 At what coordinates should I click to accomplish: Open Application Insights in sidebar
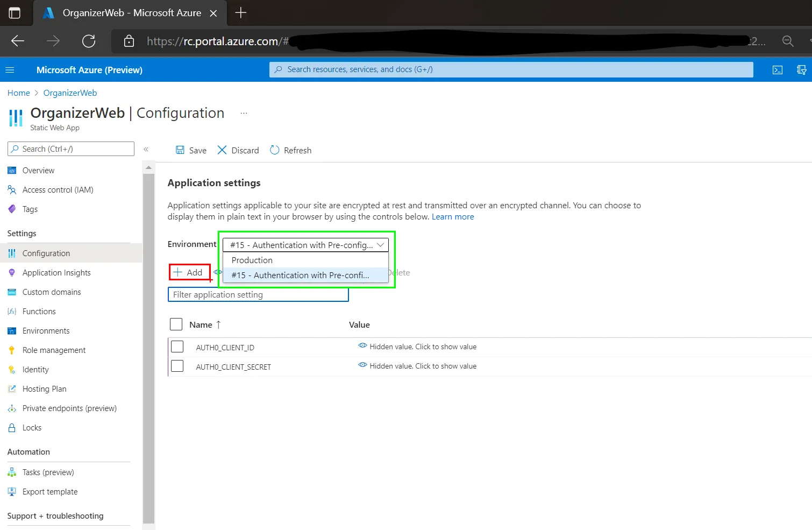56,273
